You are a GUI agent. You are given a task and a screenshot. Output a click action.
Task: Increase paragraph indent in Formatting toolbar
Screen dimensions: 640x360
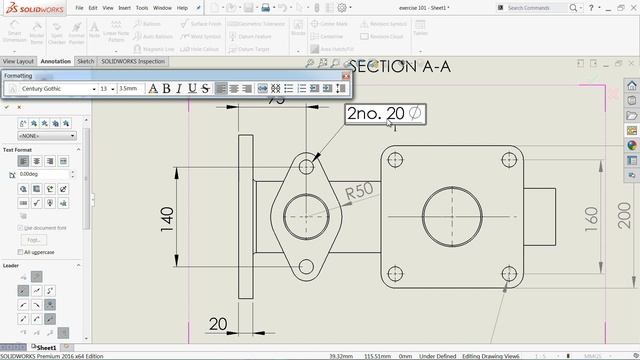(327, 89)
